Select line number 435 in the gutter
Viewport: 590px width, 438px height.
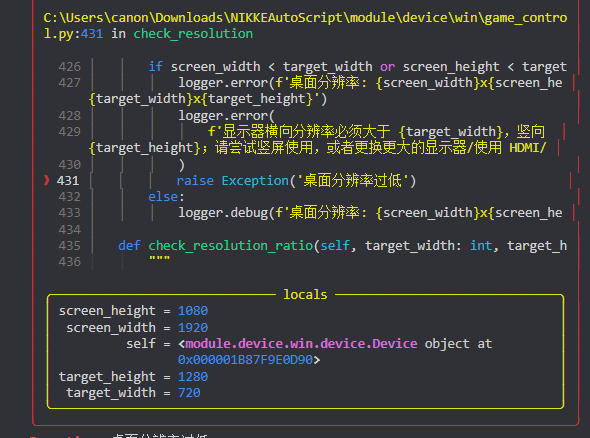coord(70,246)
